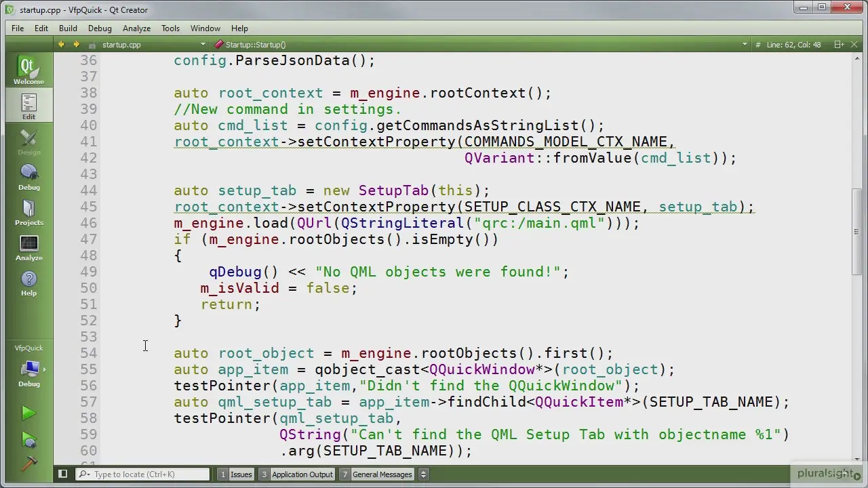Open the Help mode
Image resolution: width=868 pixels, height=488 pixels.
coord(28,282)
